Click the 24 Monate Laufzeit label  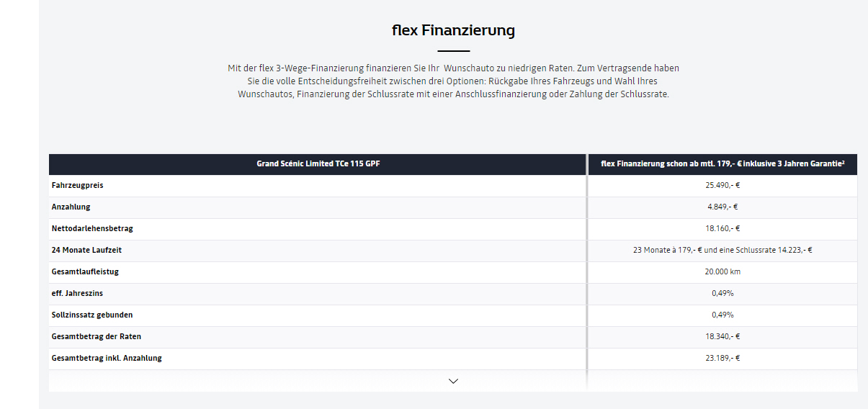point(86,250)
